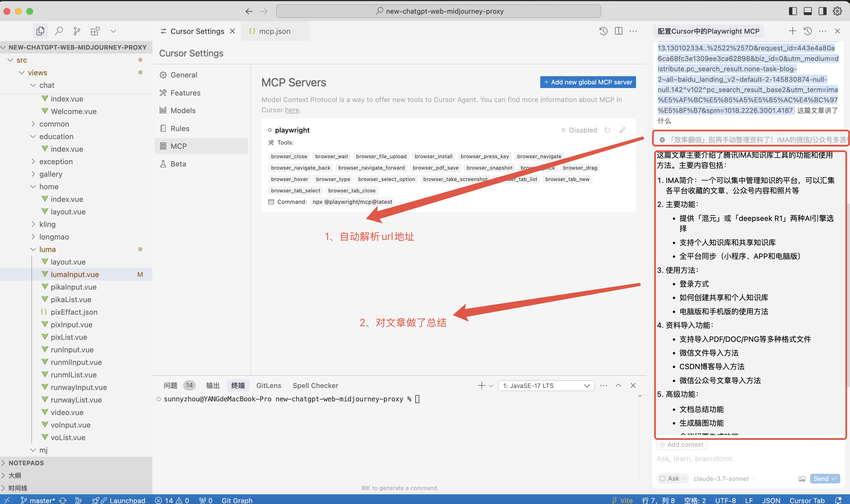Toggle the bottom panel layout
This screenshot has height=504, width=850.
pyautogui.click(x=807, y=11)
